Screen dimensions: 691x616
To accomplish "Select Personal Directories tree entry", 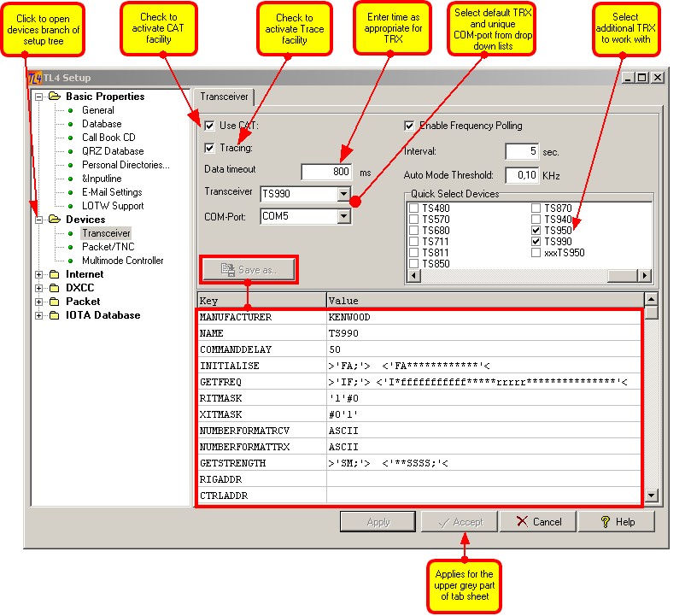I will point(126,165).
